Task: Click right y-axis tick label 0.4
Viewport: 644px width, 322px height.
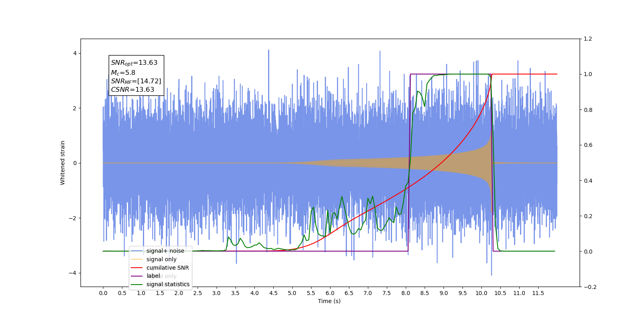Action: pyautogui.click(x=588, y=181)
